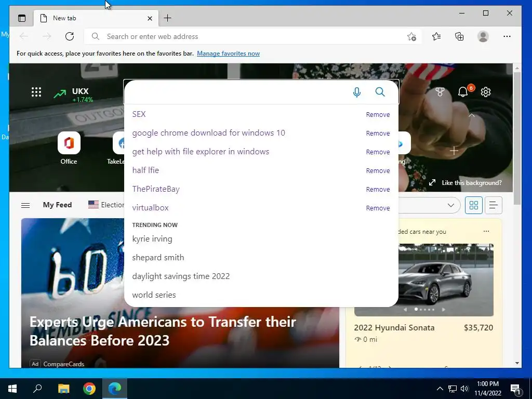Viewport: 532px width, 399px height.
Task: Open File Explorer from taskbar
Action: pos(63,389)
